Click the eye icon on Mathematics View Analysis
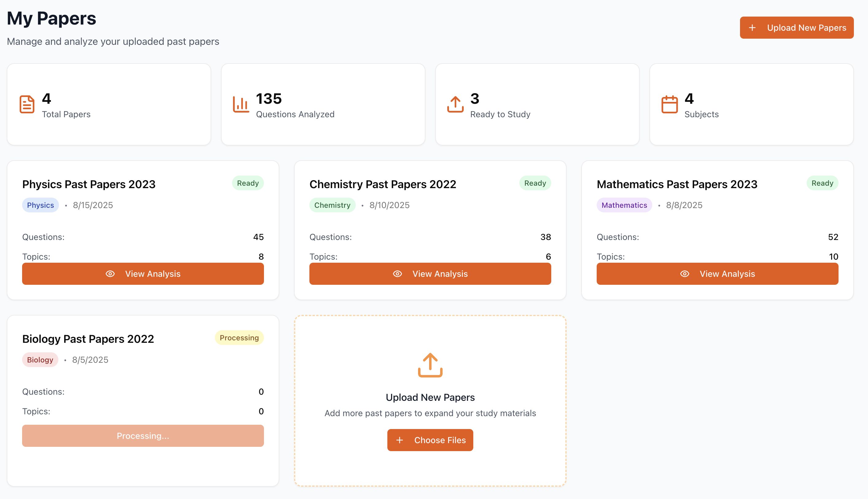The width and height of the screenshot is (868, 499). [x=684, y=274]
